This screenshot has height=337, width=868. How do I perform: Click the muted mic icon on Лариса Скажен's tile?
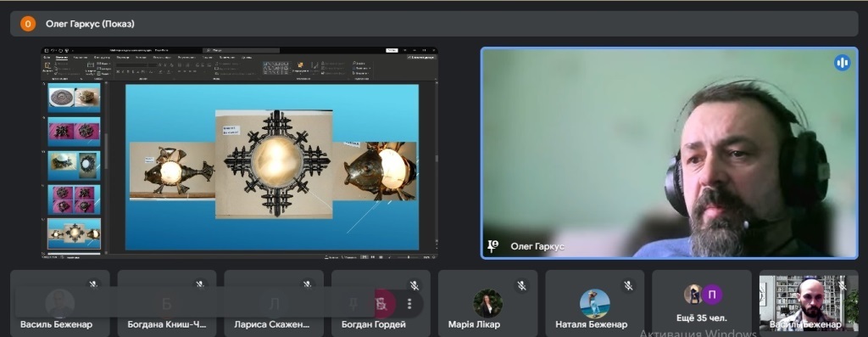click(x=307, y=285)
